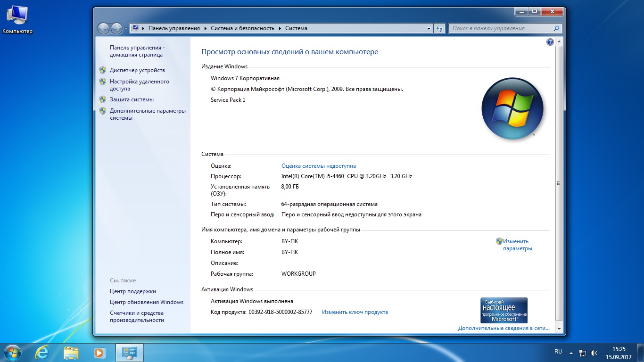Viewport: 644px width, 362px height.
Task: Click the blue help question mark icon
Action: pyautogui.click(x=550, y=42)
